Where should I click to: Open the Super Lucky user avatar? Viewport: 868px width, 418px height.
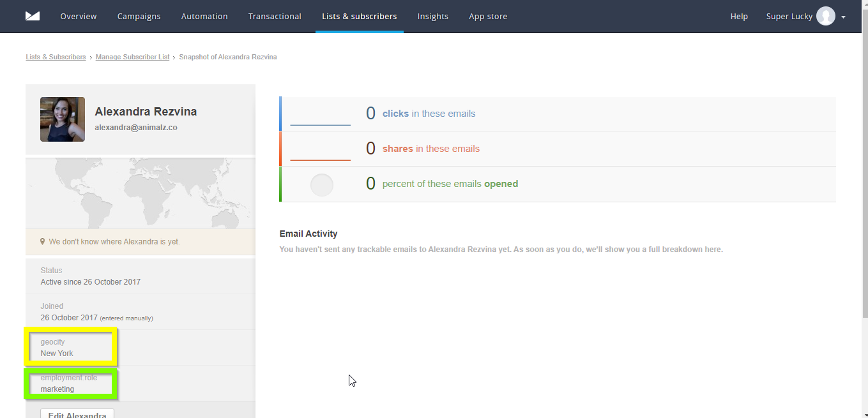826,16
